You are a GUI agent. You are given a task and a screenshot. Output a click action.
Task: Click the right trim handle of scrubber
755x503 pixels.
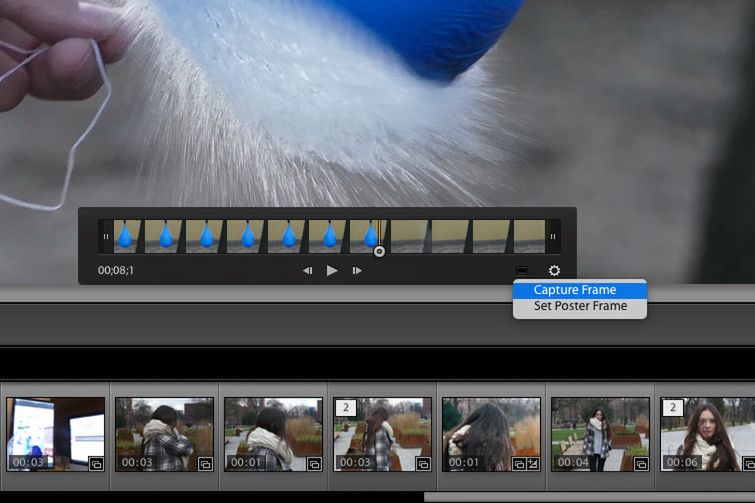pyautogui.click(x=553, y=236)
